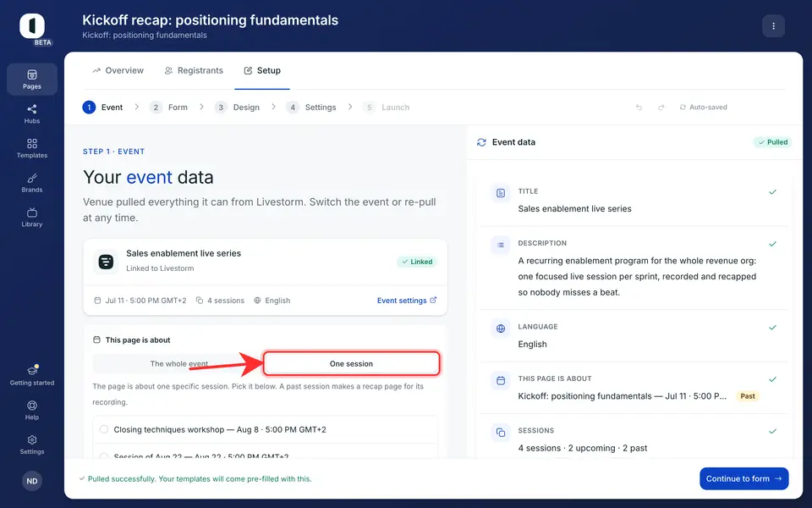812x508 pixels.
Task: Click the Title value Sales enablement live series
Action: [x=575, y=209]
